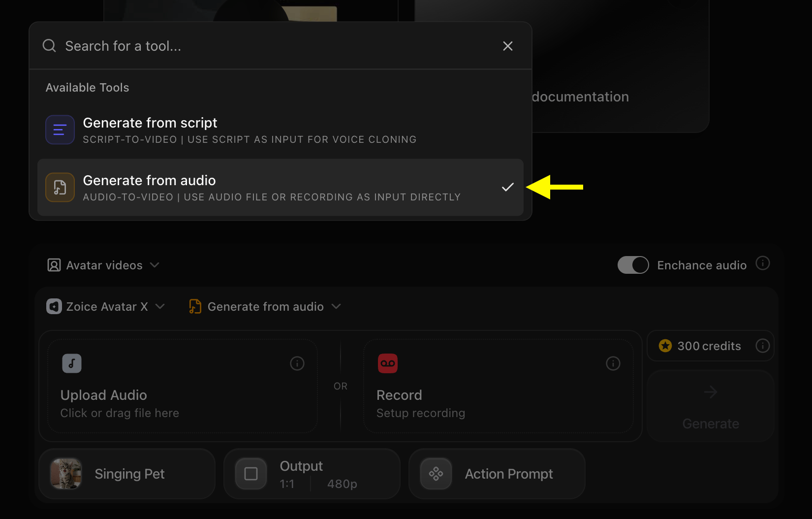
Task: Select the Generate from script tool
Action: [281, 130]
